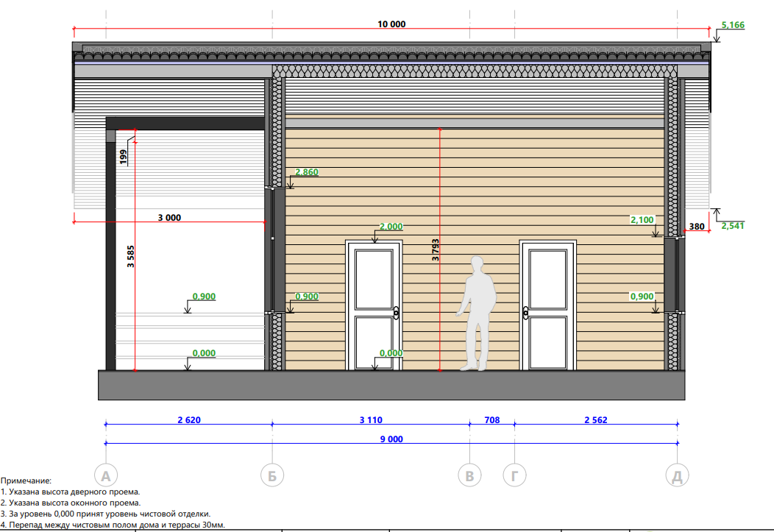The height and width of the screenshot is (532, 774).
Task: Select the grid axis bubble Г
Action: 514,476
